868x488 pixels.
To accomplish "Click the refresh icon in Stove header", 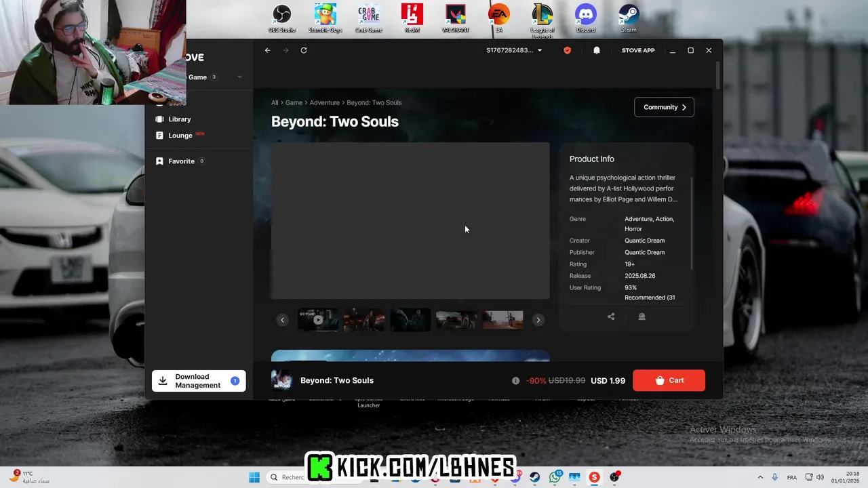I will (x=304, y=50).
